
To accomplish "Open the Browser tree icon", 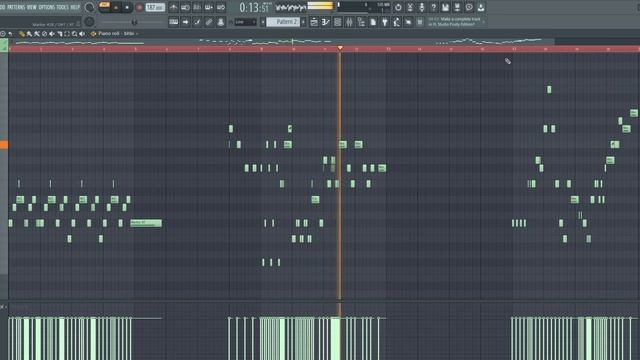I will (x=361, y=22).
